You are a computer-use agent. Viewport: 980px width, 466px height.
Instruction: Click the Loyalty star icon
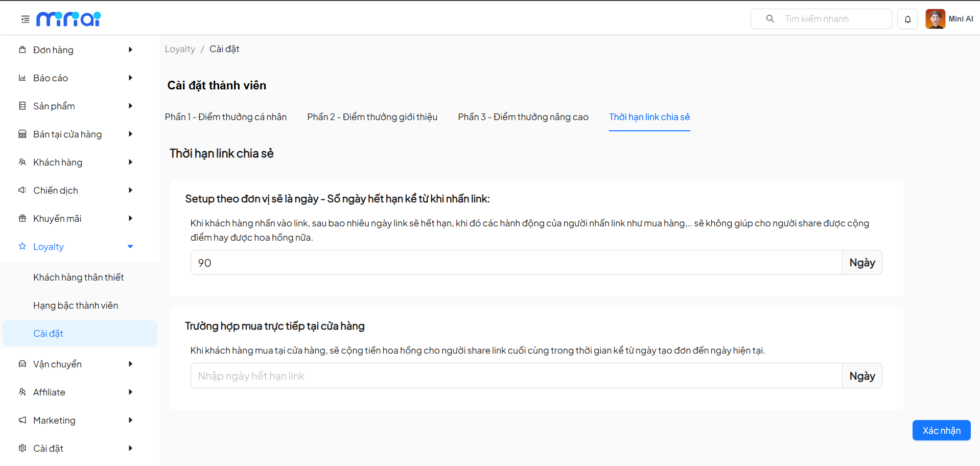pos(22,246)
